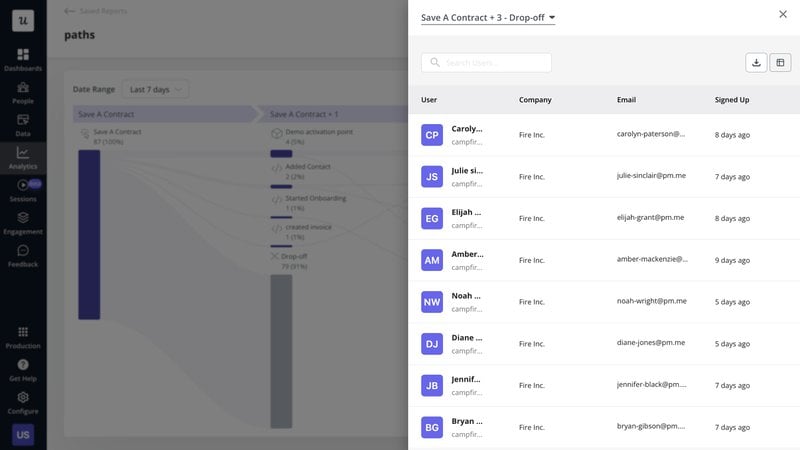
Task: Click the AM avatar for Amber
Action: point(432,260)
